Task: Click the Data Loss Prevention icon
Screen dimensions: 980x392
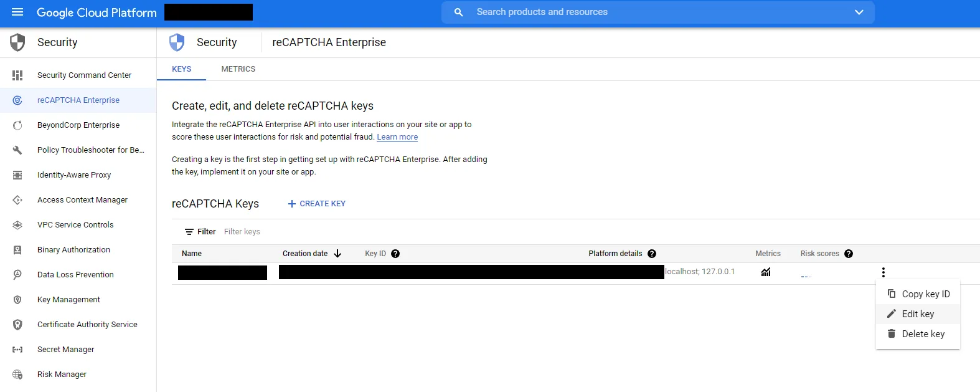Action: point(17,275)
